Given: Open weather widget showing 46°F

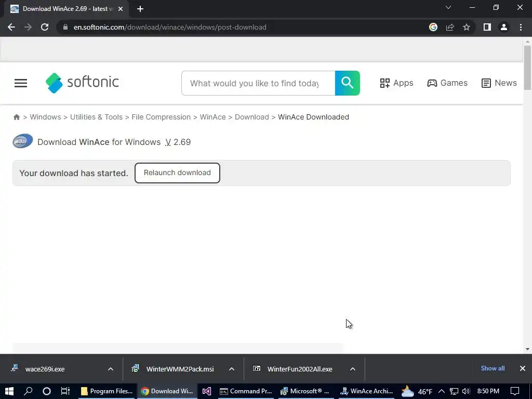Looking at the screenshot, I should [x=417, y=391].
